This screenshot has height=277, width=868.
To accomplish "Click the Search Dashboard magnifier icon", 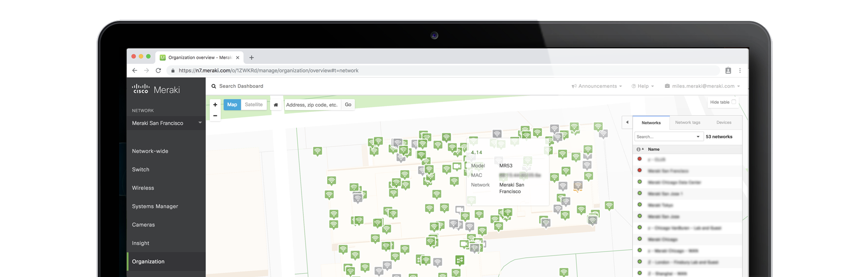I will click(x=214, y=86).
